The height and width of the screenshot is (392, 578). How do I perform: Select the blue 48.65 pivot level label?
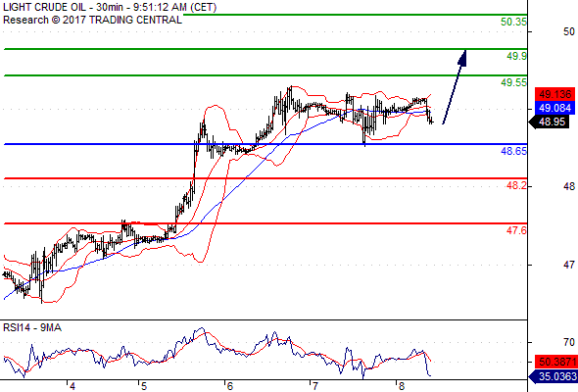(x=513, y=151)
